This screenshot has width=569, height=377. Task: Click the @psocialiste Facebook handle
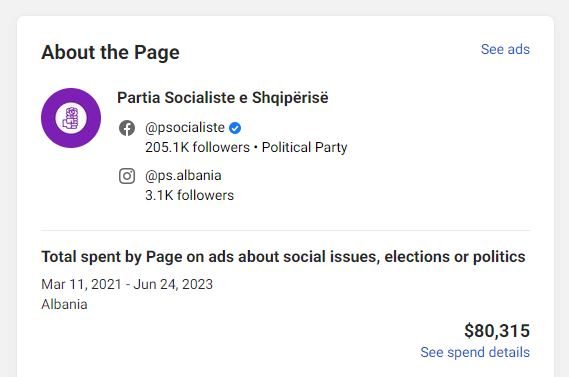point(185,128)
